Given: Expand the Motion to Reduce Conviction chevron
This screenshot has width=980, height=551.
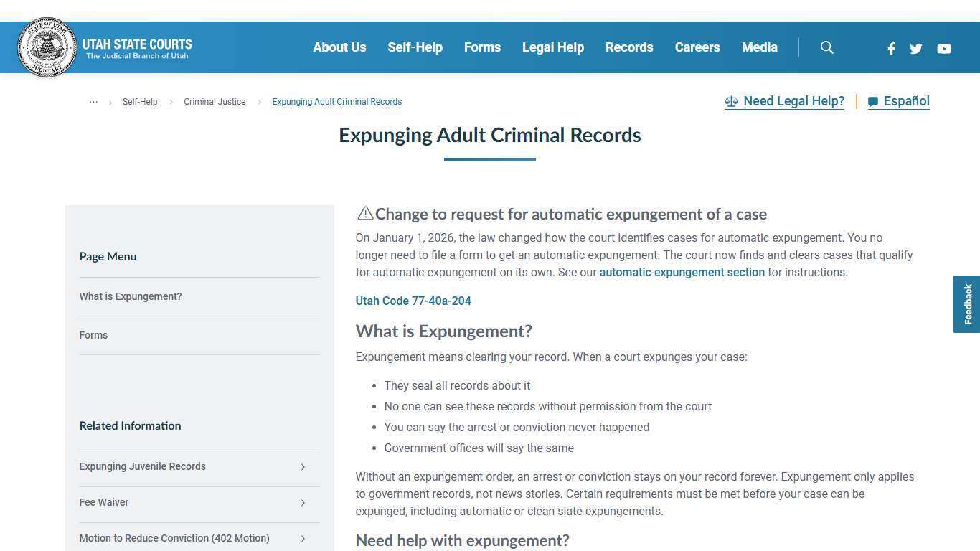Looking at the screenshot, I should point(303,538).
